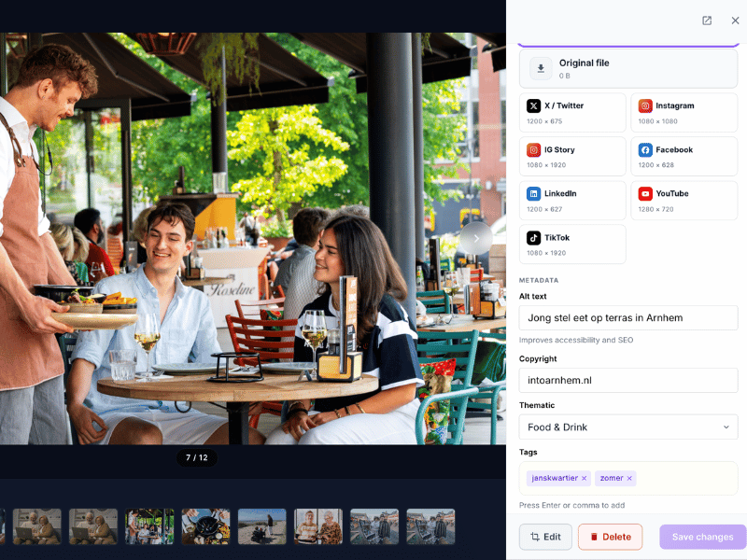Click the Facebook label text
747x560 pixels.
pos(674,150)
